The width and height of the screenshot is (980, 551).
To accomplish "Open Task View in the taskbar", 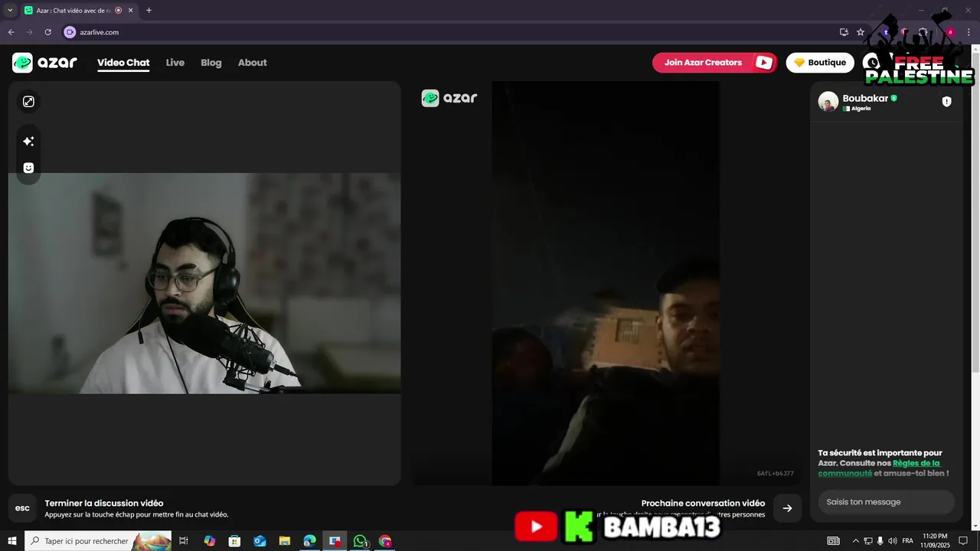I will (184, 541).
